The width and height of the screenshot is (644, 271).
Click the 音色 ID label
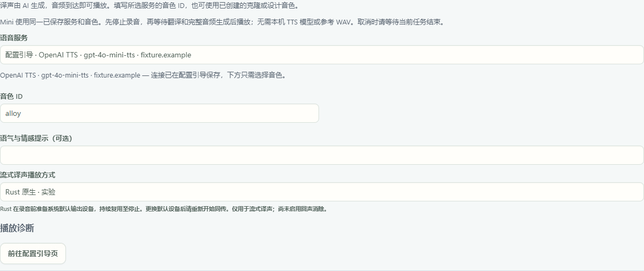point(11,97)
